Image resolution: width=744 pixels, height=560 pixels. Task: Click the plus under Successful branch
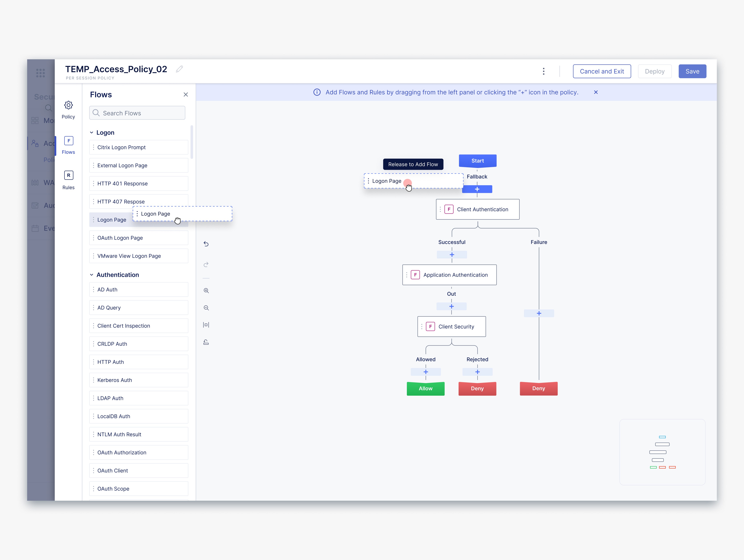[452, 255]
